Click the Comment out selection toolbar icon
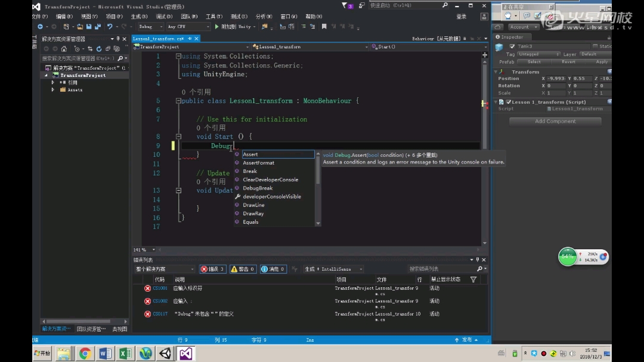This screenshot has height=362, width=644. 304,27
